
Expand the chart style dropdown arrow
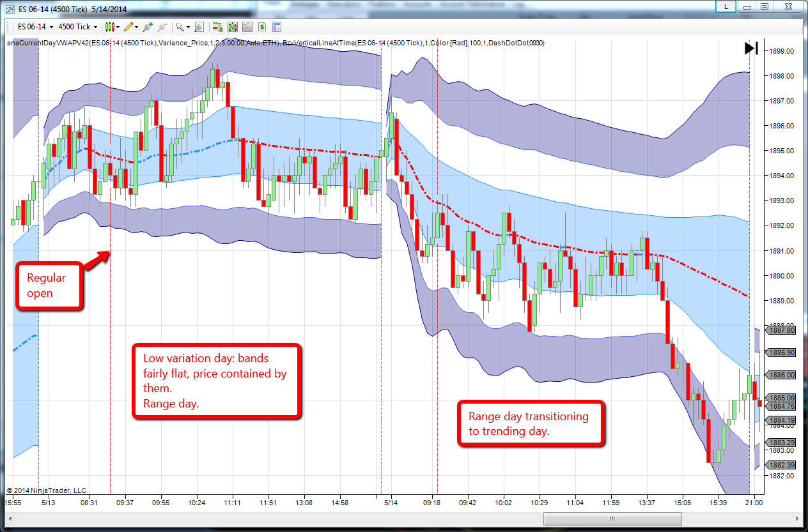(x=118, y=27)
